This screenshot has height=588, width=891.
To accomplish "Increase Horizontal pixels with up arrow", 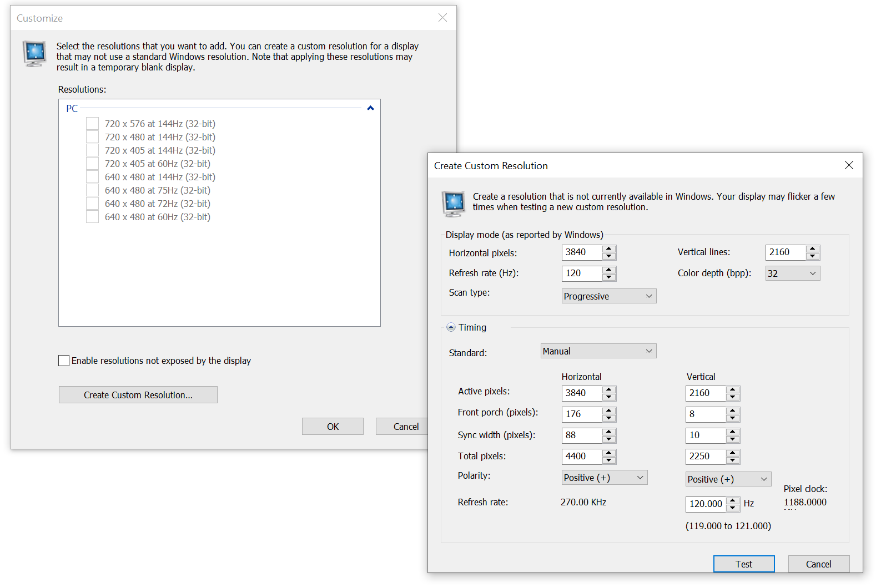I will point(609,249).
